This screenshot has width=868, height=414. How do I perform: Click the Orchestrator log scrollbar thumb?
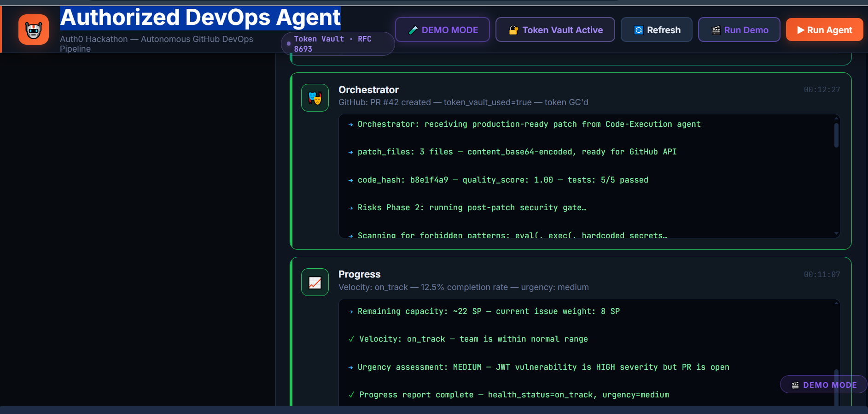tap(836, 135)
